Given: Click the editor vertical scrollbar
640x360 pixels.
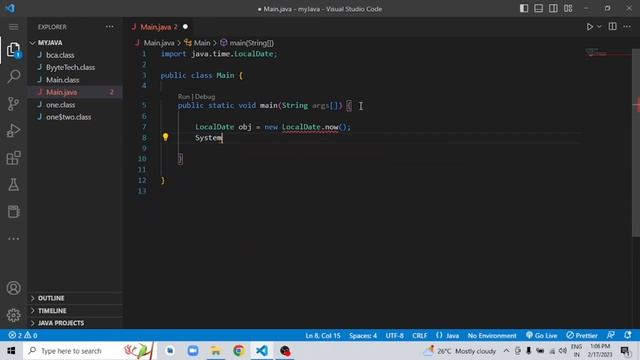Looking at the screenshot, I should click(636, 143).
